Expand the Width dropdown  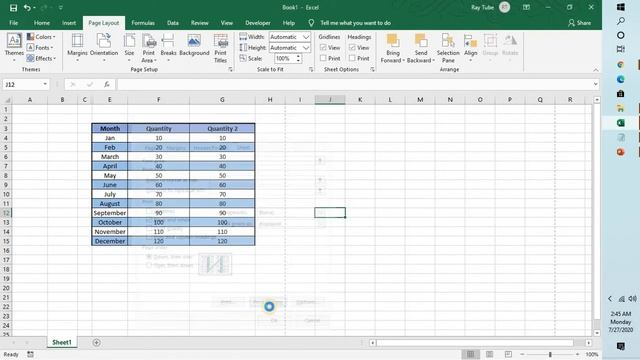(306, 37)
